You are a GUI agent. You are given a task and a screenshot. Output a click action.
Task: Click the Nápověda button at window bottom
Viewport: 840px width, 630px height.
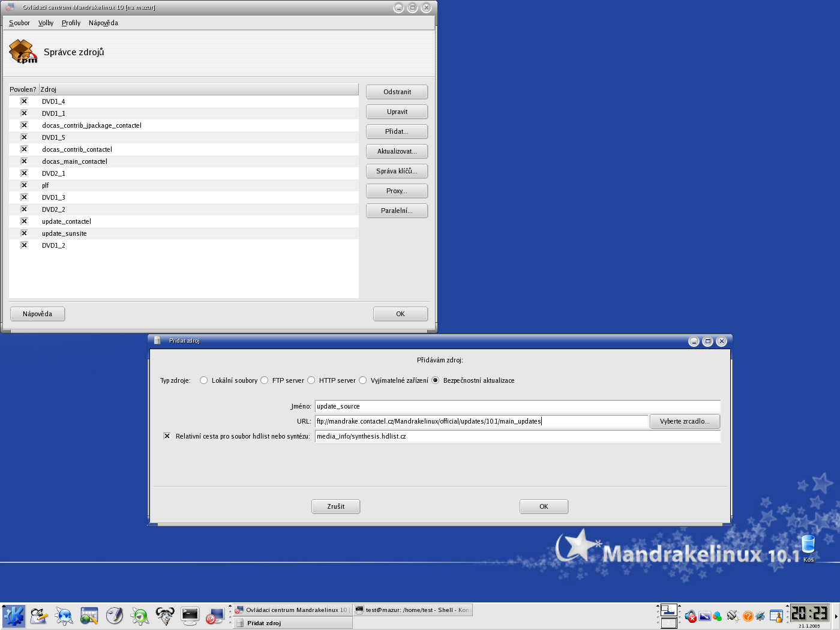38,314
